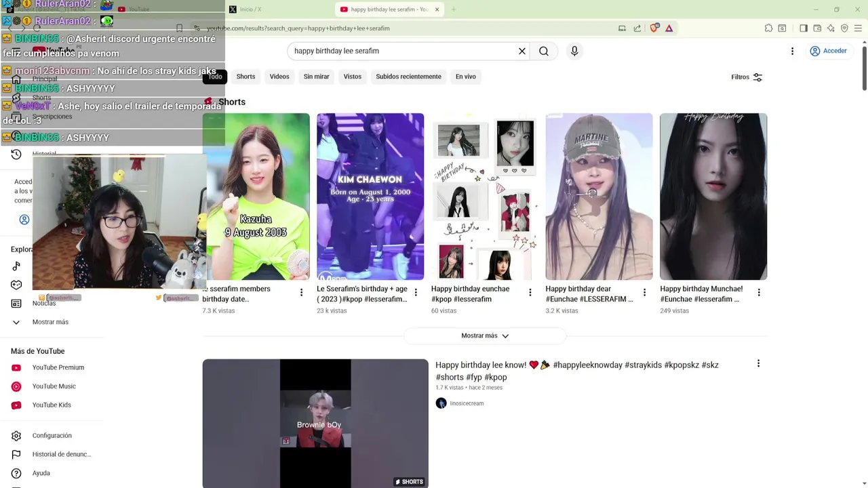The width and height of the screenshot is (868, 488).
Task: Click 'Happy birthday Munchae!' short title
Action: pyautogui.click(x=702, y=293)
